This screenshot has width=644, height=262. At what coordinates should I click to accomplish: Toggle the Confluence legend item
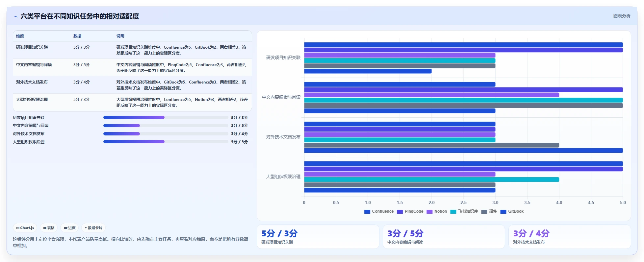379,211
